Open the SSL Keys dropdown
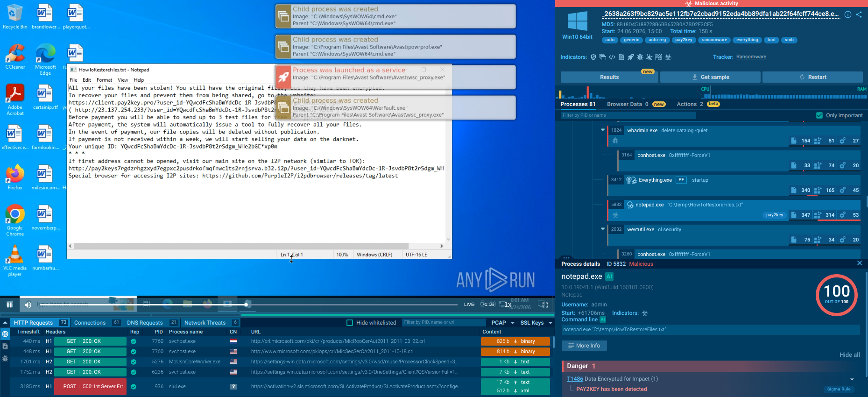 pos(536,323)
